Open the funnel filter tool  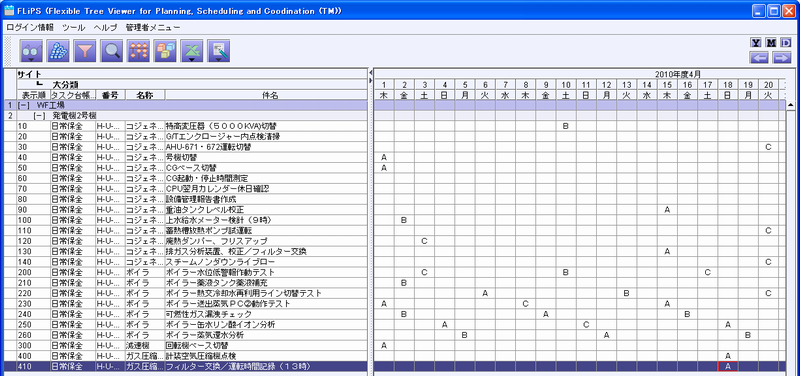click(x=85, y=51)
